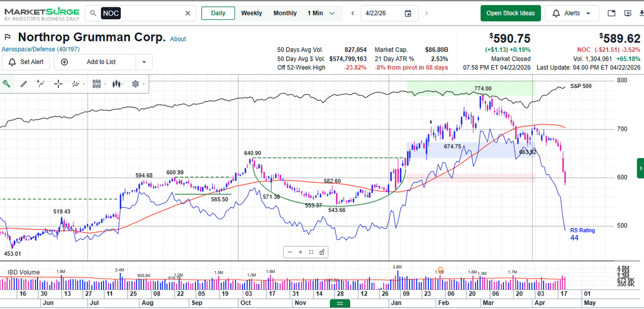This screenshot has width=644, height=309.
Task: Expand the Add to List arrow
Action: coord(143,62)
